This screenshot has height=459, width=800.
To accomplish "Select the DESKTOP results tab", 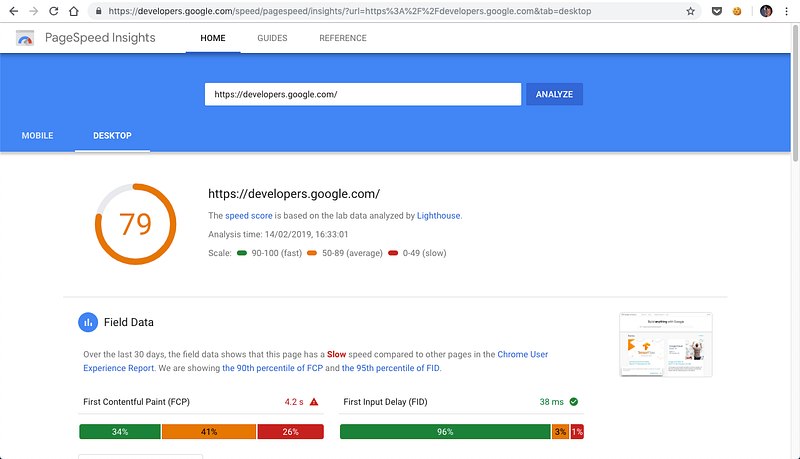I will pyautogui.click(x=112, y=136).
